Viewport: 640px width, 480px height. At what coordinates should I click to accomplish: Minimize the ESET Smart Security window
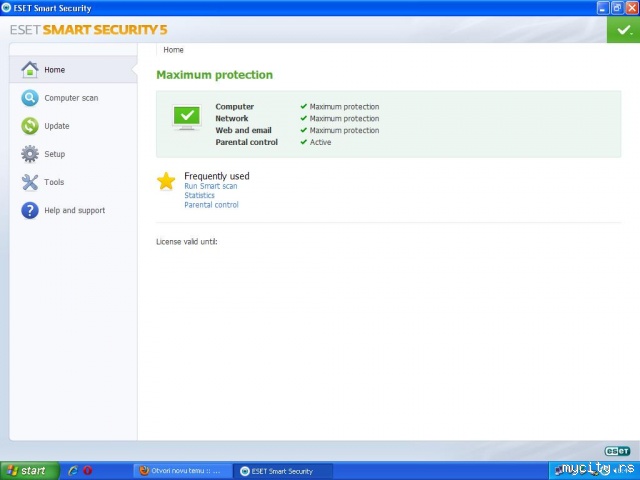coord(603,8)
